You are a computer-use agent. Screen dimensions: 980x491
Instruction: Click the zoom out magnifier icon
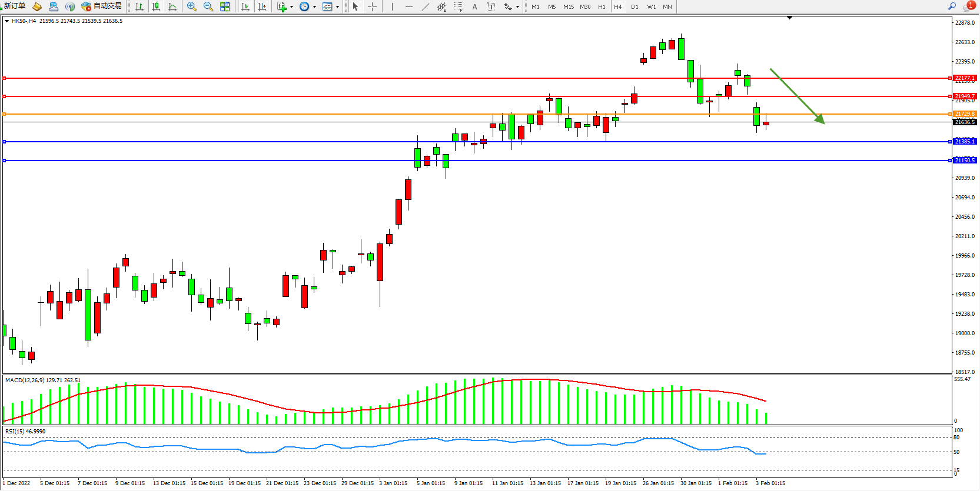[208, 6]
